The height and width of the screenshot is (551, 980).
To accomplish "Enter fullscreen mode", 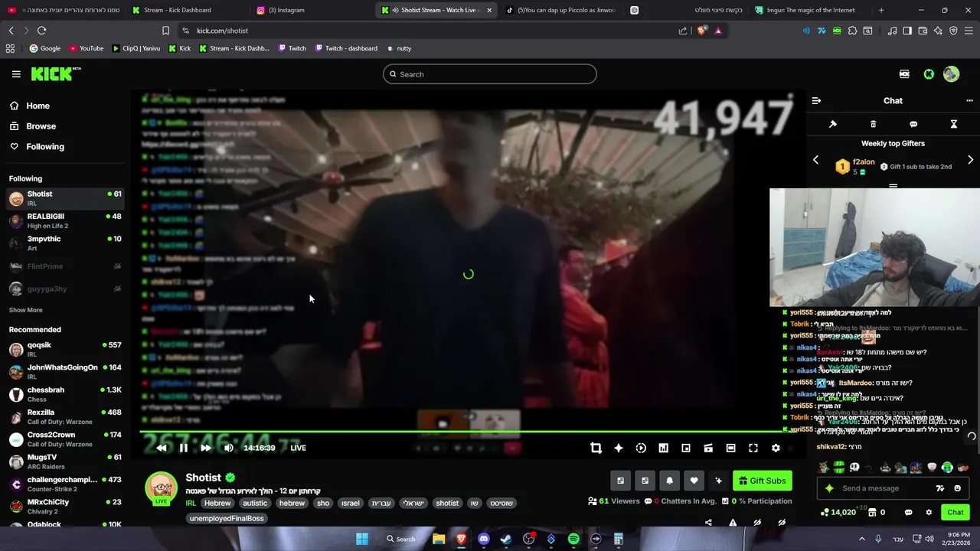I will pos(753,448).
